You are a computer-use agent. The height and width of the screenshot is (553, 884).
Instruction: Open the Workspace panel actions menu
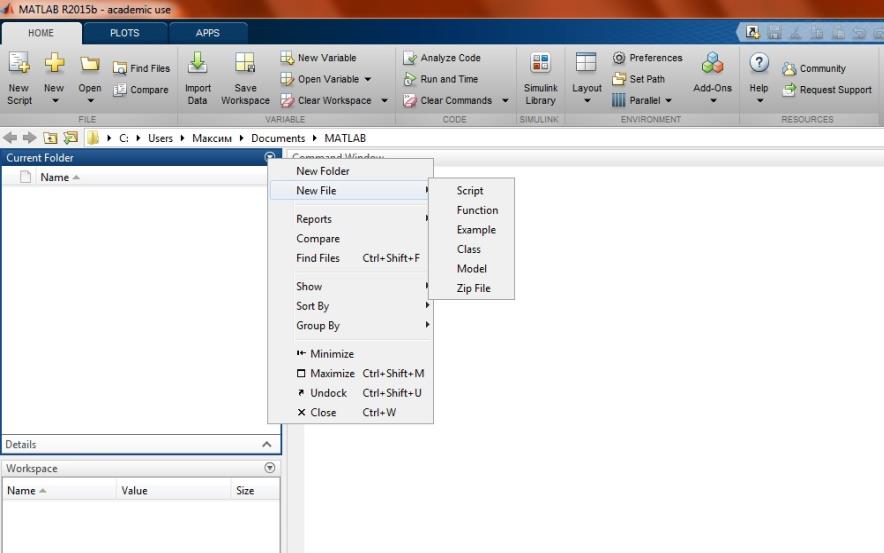click(269, 468)
